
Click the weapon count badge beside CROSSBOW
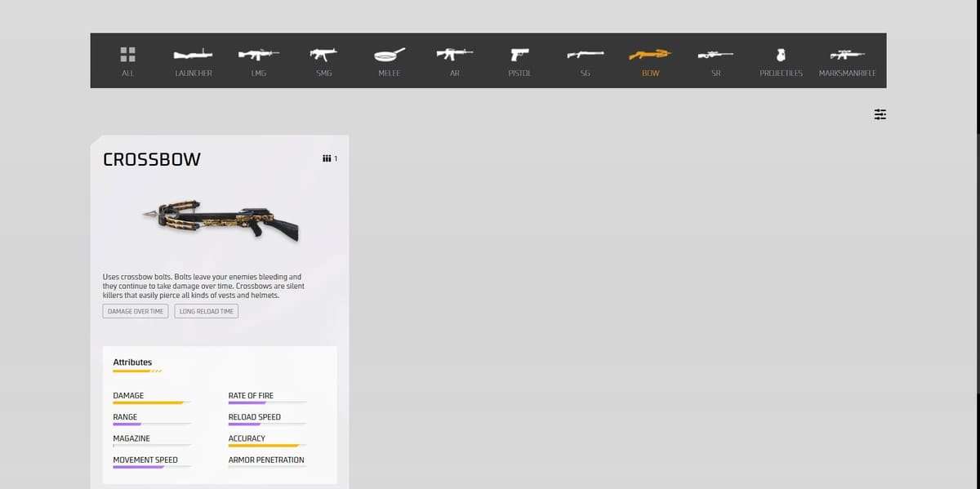pyautogui.click(x=329, y=158)
